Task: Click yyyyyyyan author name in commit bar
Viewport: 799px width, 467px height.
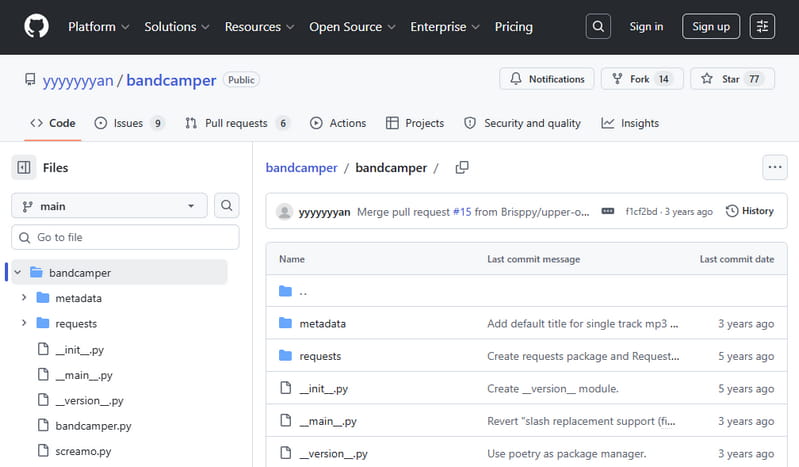Action: point(325,212)
